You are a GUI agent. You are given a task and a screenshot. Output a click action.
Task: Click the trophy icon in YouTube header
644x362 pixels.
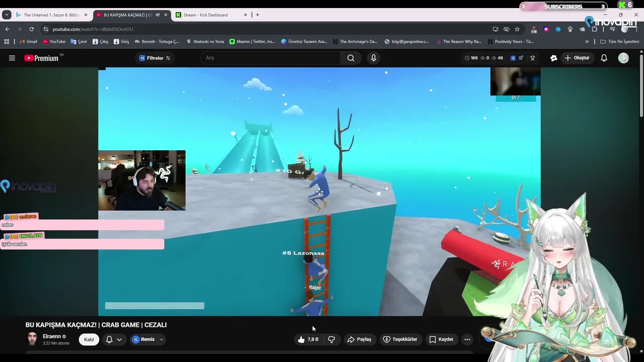click(x=532, y=58)
